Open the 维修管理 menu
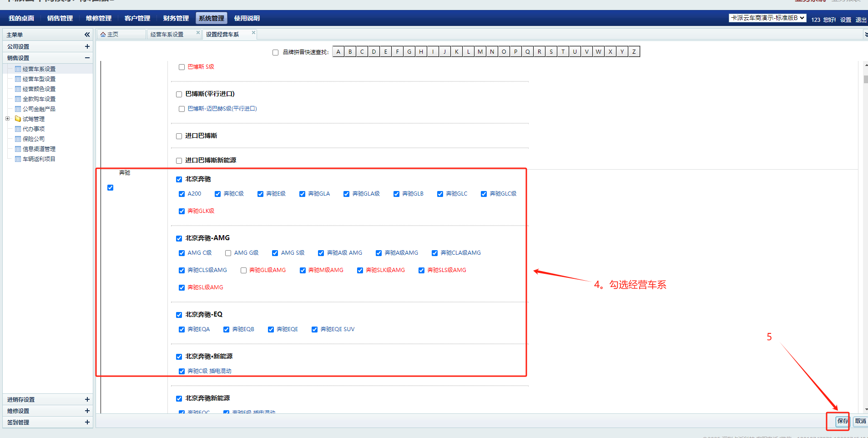Viewport: 868px width, 438px height. (98, 18)
